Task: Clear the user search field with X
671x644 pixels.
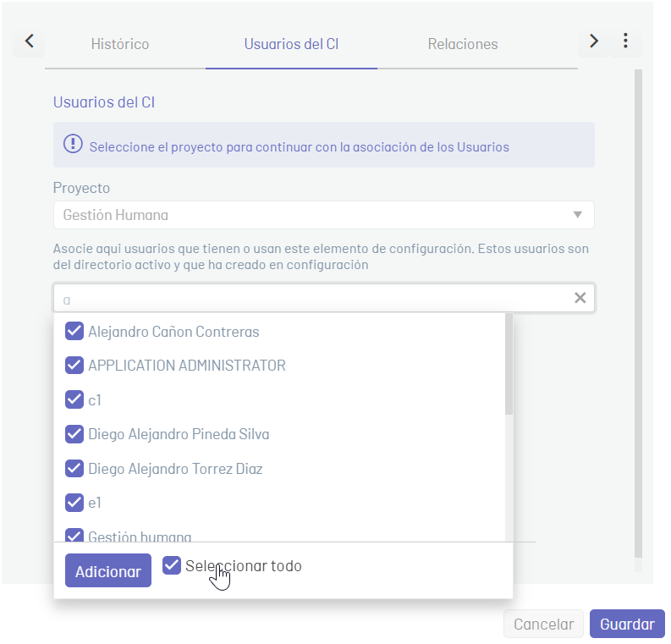Action: tap(580, 298)
